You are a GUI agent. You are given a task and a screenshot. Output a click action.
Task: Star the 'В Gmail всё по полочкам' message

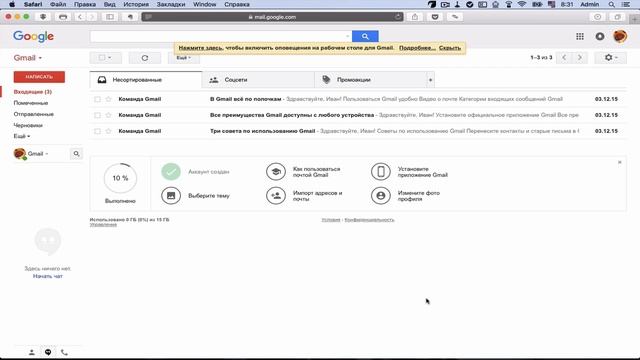click(108, 99)
